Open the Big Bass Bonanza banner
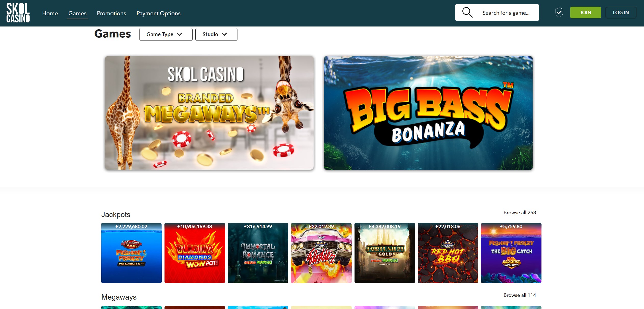This screenshot has width=644, height=309. pyautogui.click(x=428, y=113)
